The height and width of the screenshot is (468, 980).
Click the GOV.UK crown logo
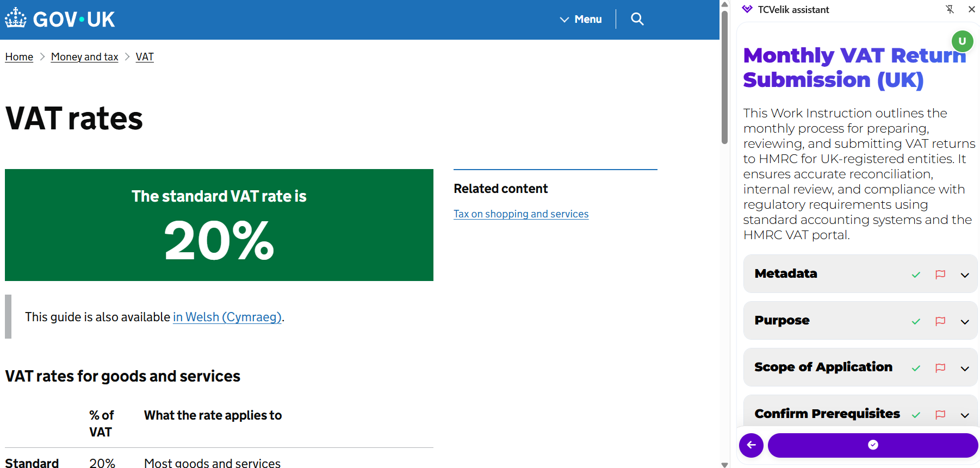[16, 18]
